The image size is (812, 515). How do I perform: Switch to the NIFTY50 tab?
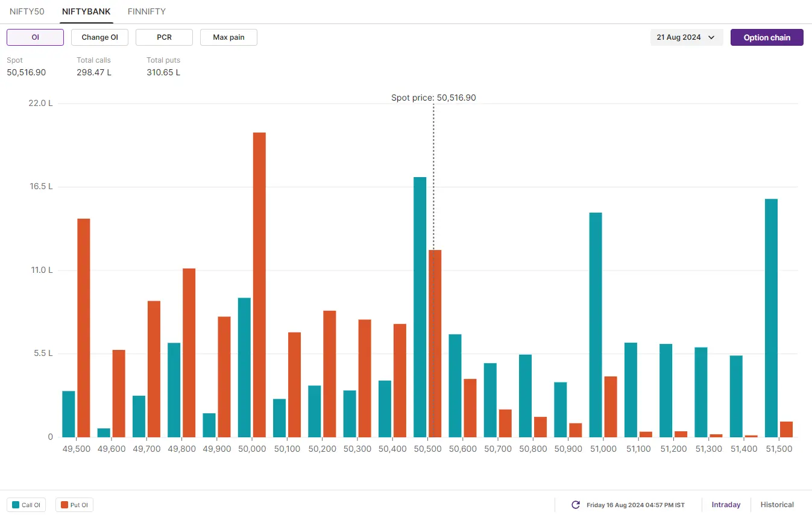pyautogui.click(x=27, y=11)
